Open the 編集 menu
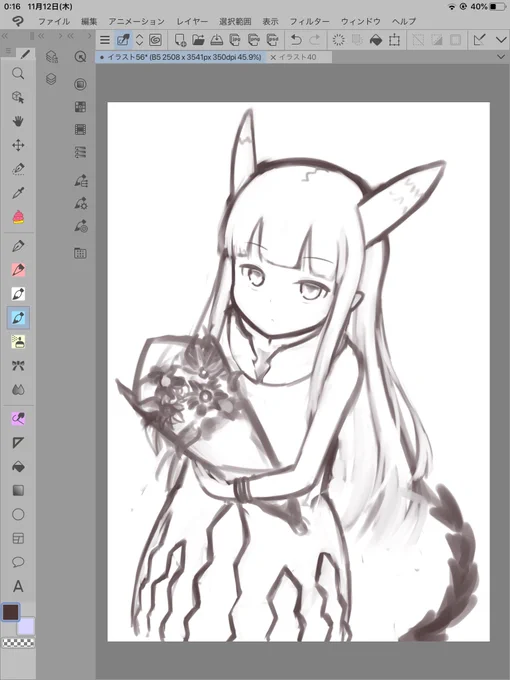The image size is (510, 680). [x=89, y=21]
